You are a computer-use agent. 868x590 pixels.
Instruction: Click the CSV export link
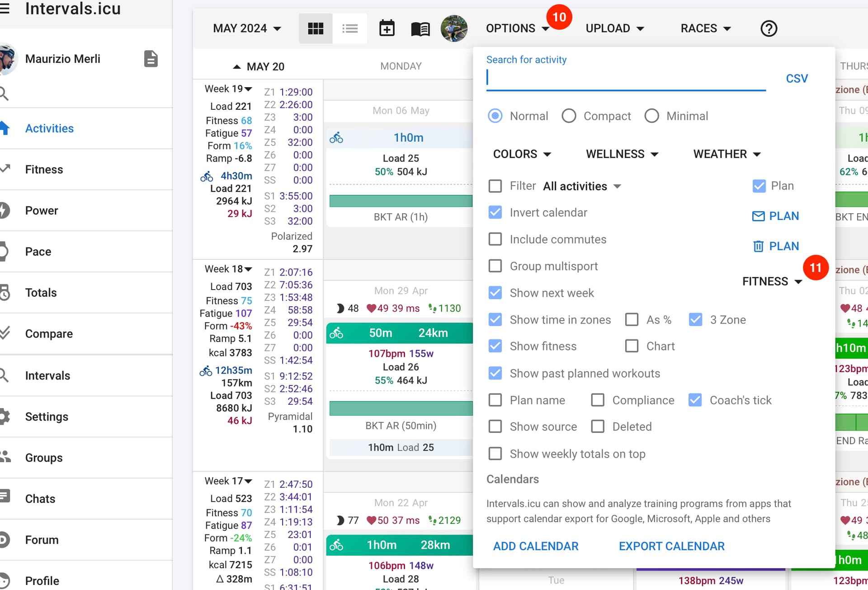click(797, 79)
